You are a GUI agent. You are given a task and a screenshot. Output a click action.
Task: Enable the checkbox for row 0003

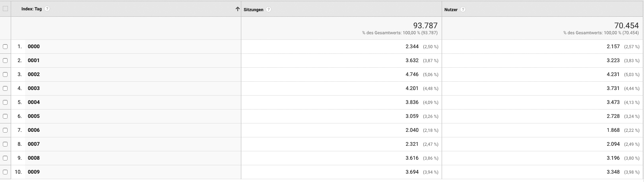coord(5,88)
